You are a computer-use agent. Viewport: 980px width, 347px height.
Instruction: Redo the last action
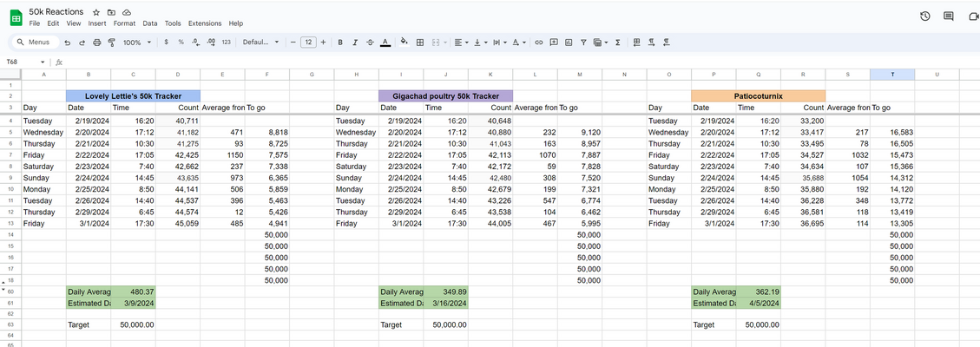[82, 43]
